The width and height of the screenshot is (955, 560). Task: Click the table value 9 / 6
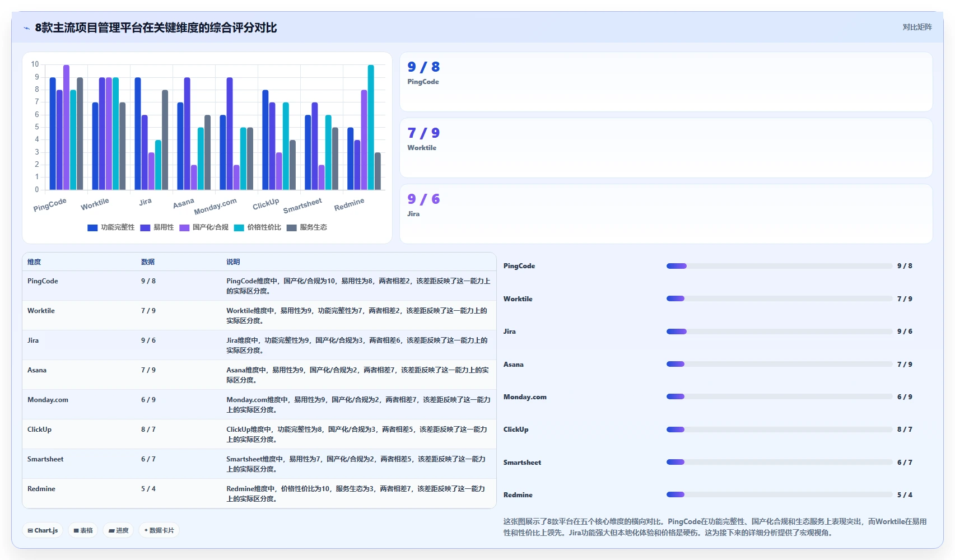pos(148,340)
